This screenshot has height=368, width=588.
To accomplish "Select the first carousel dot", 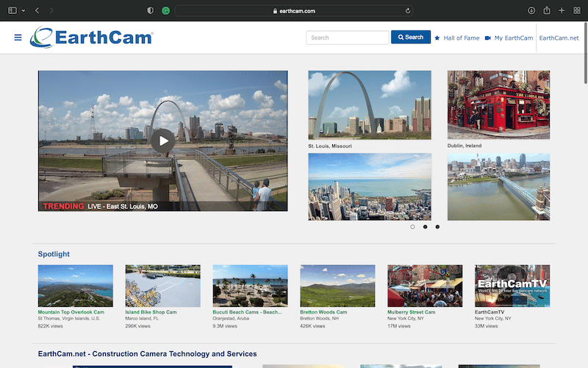I will [x=412, y=227].
